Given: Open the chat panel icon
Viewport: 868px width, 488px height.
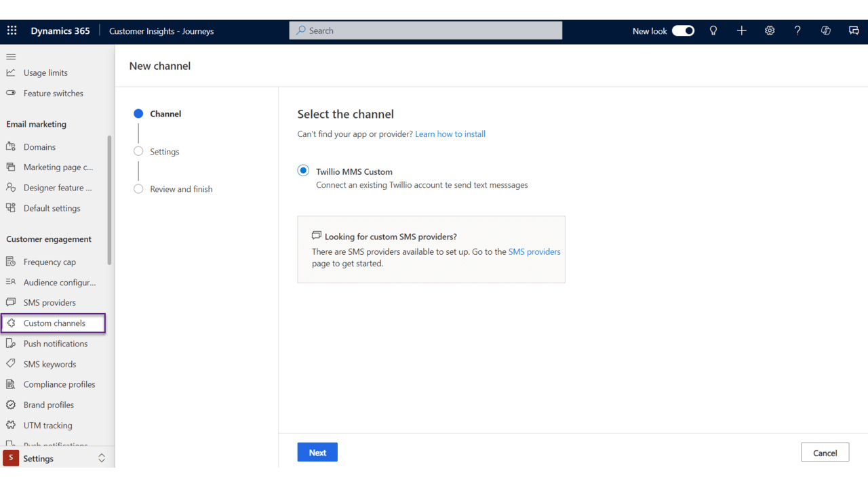Looking at the screenshot, I should pyautogui.click(x=854, y=30).
